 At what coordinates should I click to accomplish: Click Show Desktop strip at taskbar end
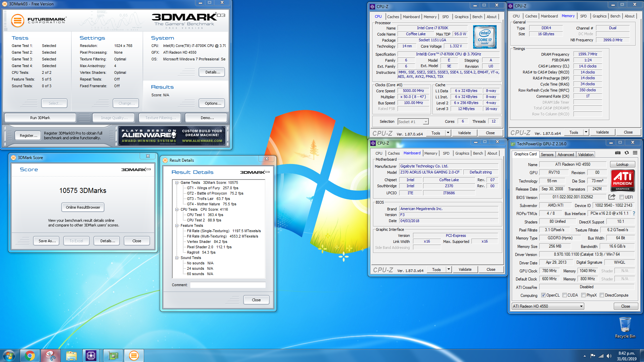click(x=641, y=356)
